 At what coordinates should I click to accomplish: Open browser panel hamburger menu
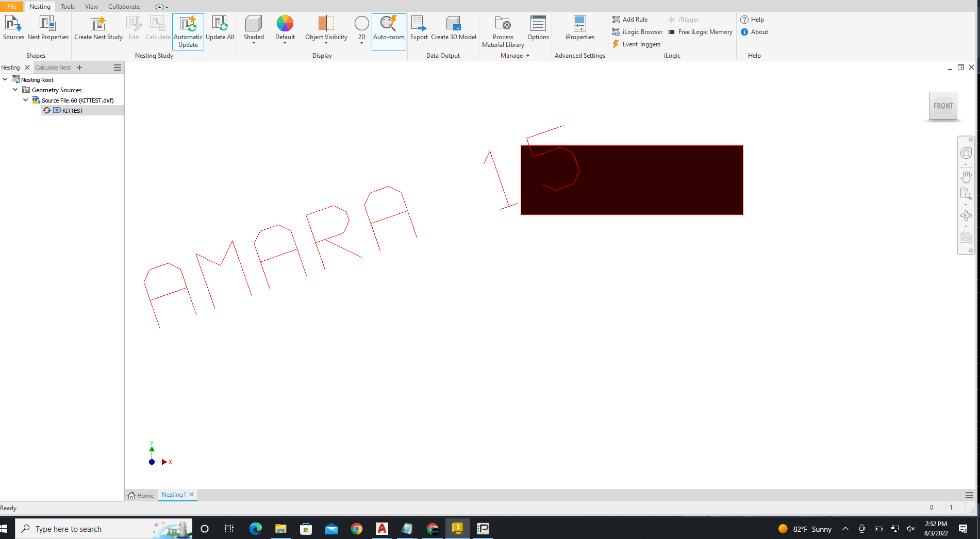[118, 68]
